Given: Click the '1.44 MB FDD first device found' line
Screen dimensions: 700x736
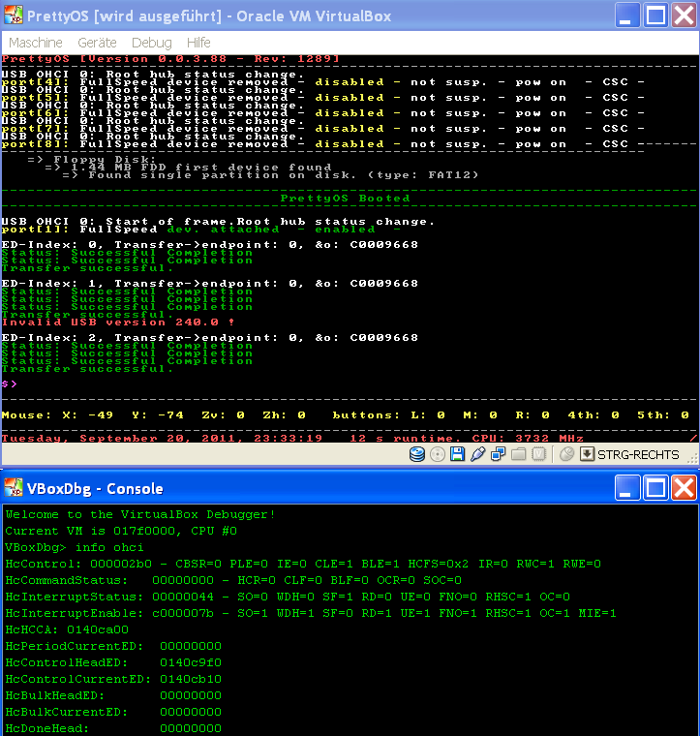Looking at the screenshot, I should click(x=189, y=168).
